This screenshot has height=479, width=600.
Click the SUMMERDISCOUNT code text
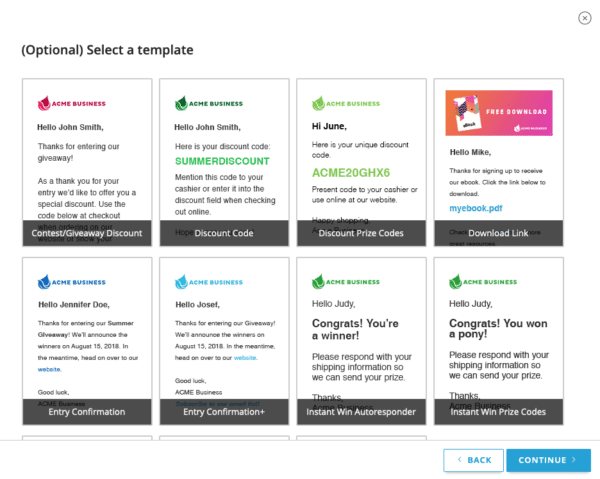tap(222, 161)
